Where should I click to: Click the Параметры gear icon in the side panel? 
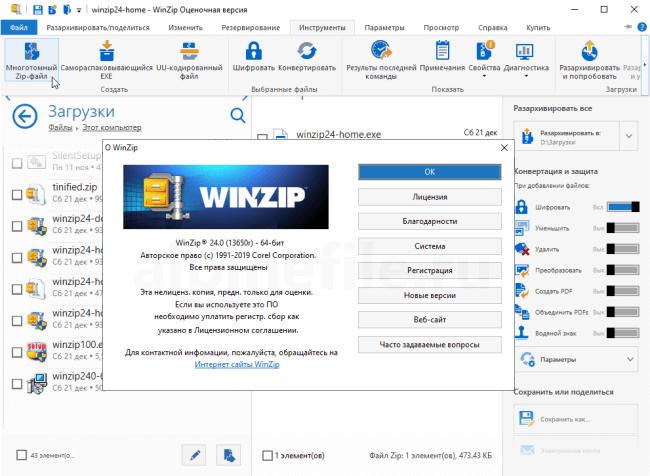527,359
